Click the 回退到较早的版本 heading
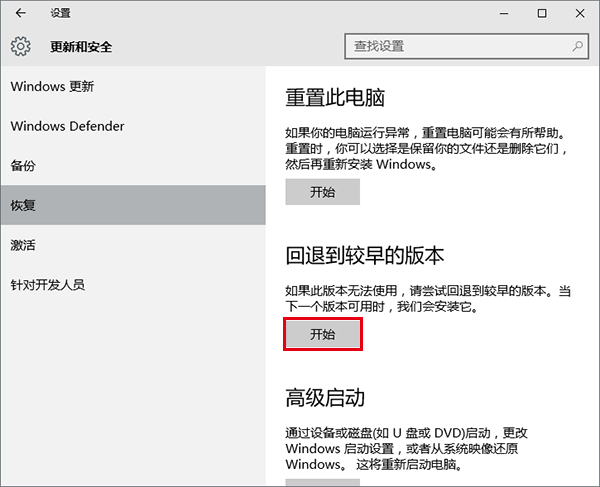The height and width of the screenshot is (487, 600). (x=365, y=255)
